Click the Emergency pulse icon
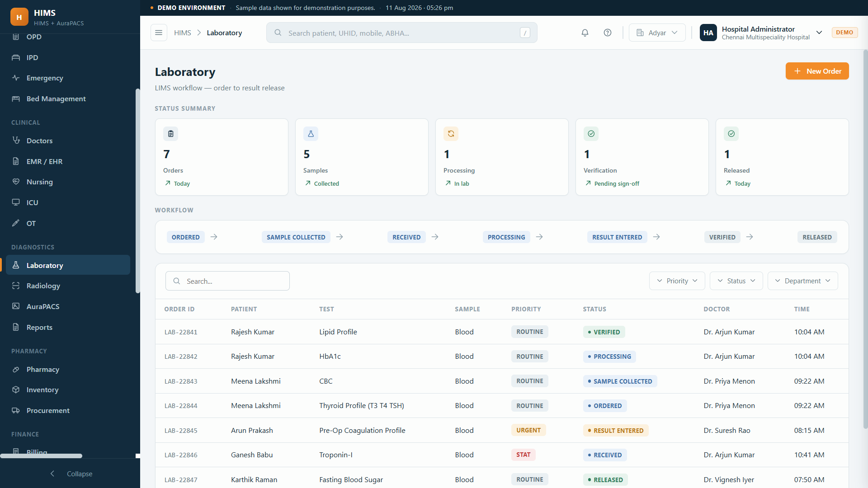This screenshot has width=868, height=488. 16,78
